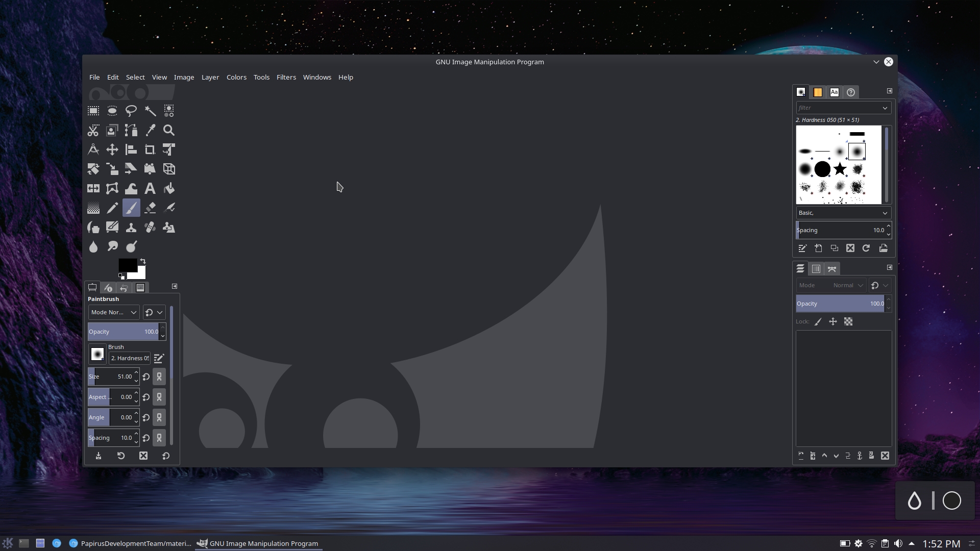The height and width of the screenshot is (551, 980).
Task: Link Size to brush native size
Action: pos(159,377)
